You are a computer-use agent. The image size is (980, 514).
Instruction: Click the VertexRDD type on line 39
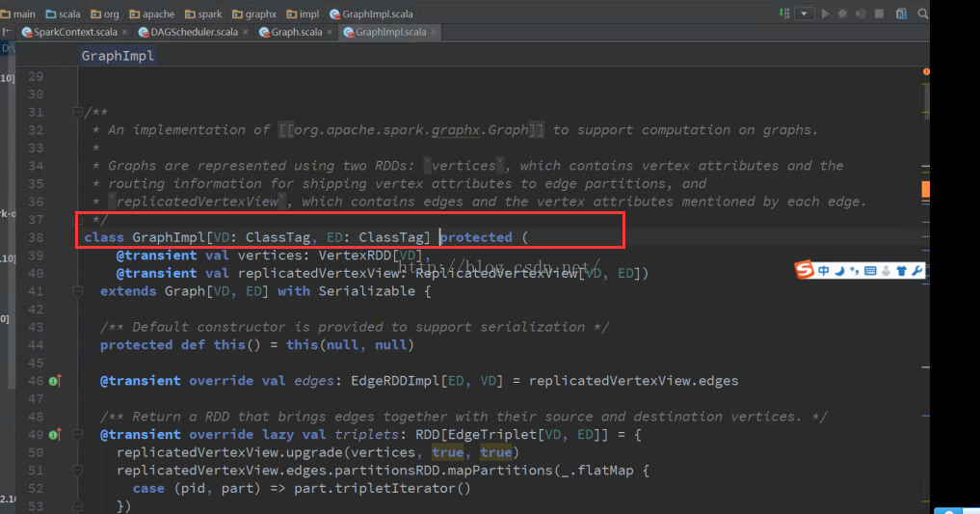point(355,256)
